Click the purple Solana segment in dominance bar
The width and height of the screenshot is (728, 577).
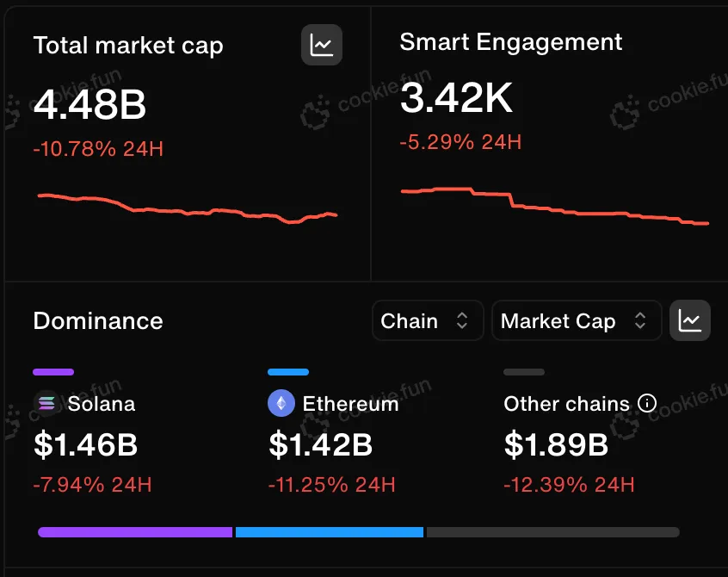pyautogui.click(x=135, y=532)
